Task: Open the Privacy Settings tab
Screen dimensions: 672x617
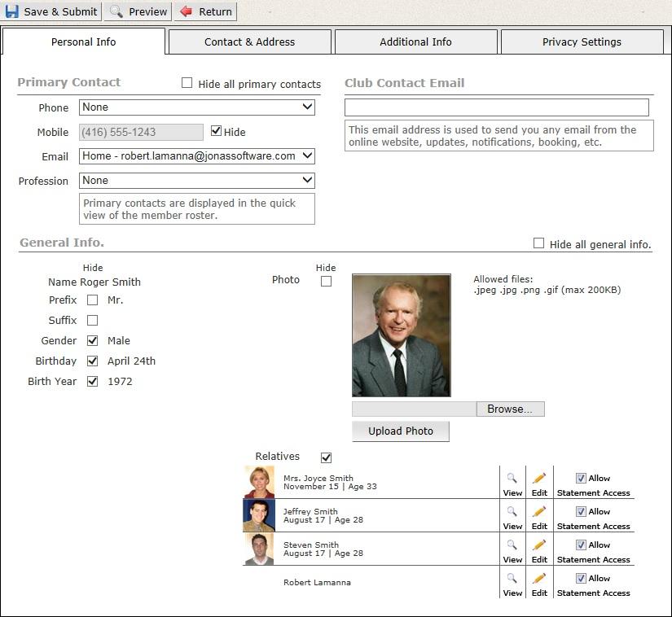Action: click(582, 42)
